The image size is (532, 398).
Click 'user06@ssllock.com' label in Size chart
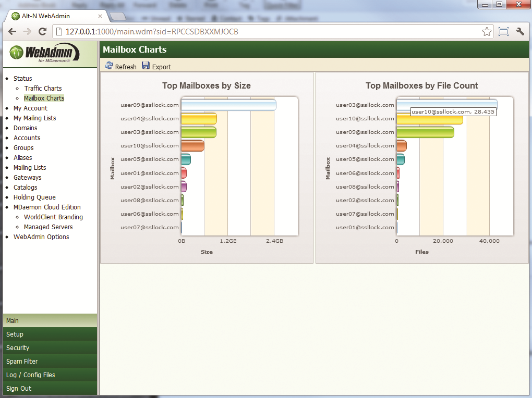(150, 214)
